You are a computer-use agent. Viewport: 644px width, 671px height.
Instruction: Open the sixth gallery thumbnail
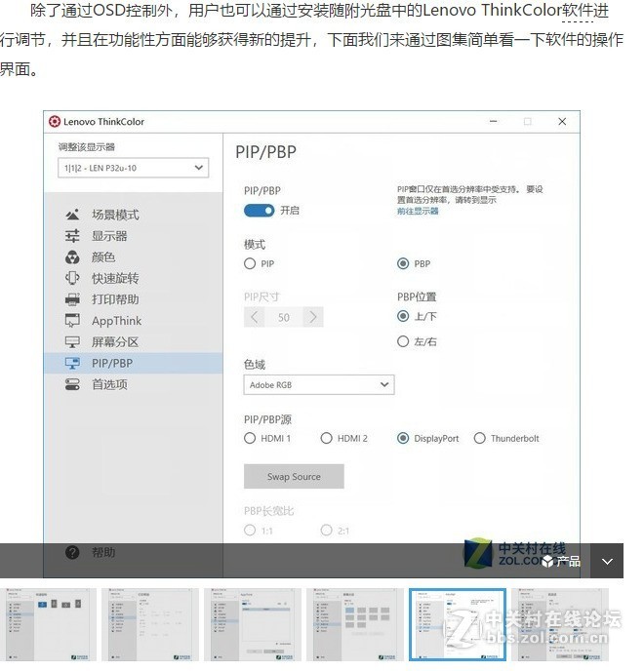(560, 625)
